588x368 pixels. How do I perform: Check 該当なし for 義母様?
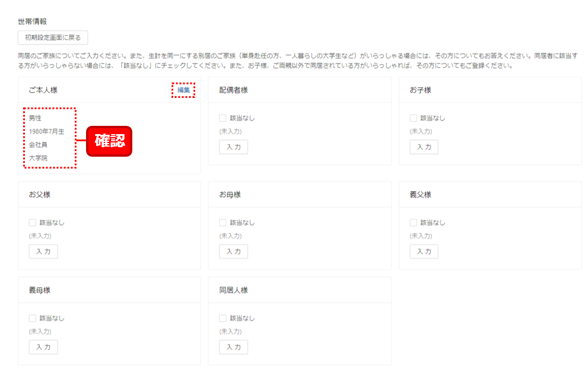[x=32, y=318]
